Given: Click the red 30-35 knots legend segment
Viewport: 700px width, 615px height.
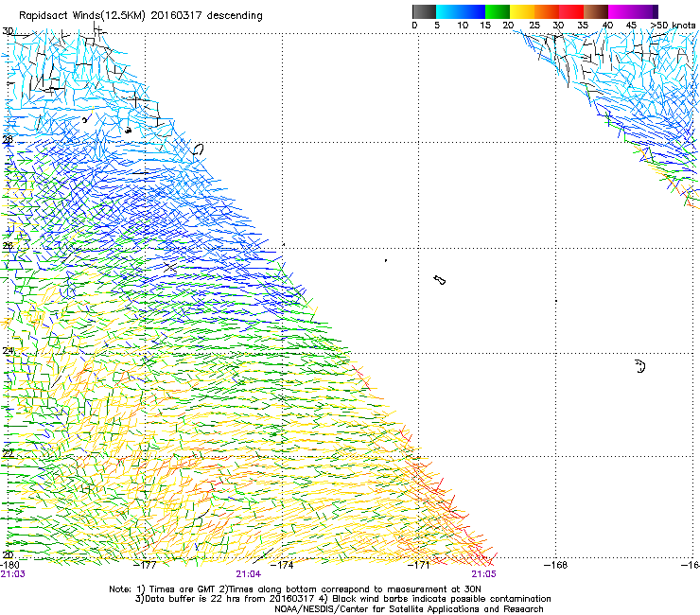Looking at the screenshot, I should click(571, 11).
